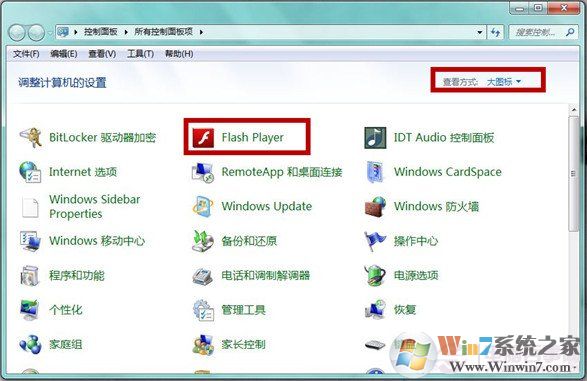The width and height of the screenshot is (587, 381).
Task: Click the Windows Sidebar Properties label
Action: click(x=94, y=207)
